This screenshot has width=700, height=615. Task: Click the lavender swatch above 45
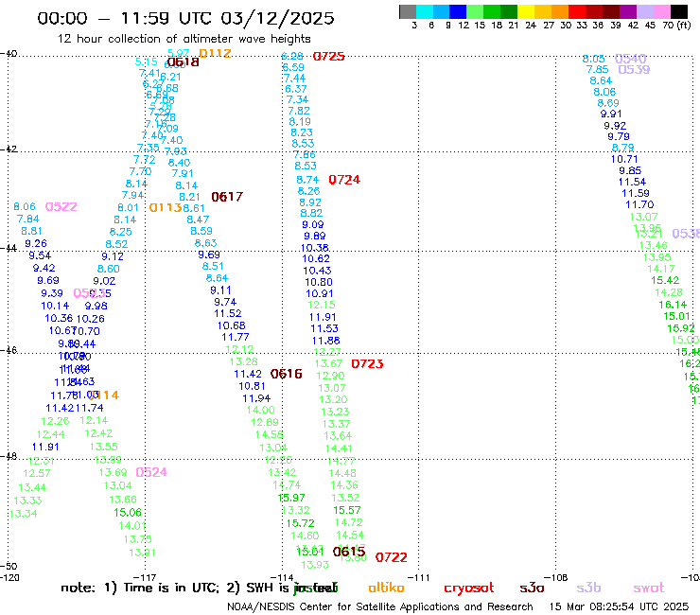(644, 11)
